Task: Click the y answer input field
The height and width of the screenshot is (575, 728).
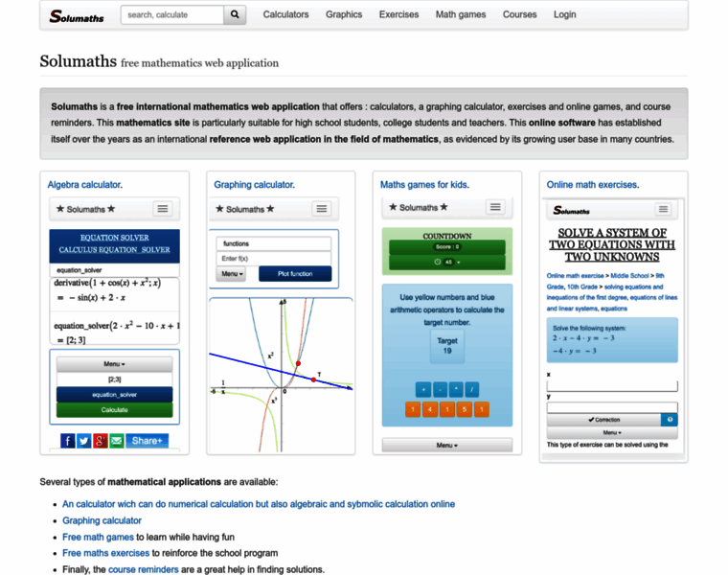Action: pyautogui.click(x=612, y=407)
